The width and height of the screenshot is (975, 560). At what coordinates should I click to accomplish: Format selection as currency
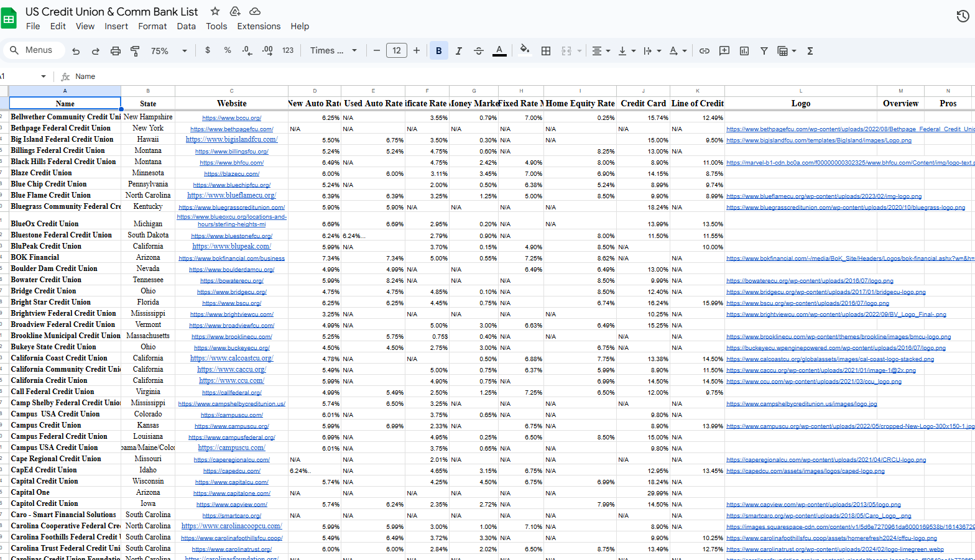pos(208,50)
